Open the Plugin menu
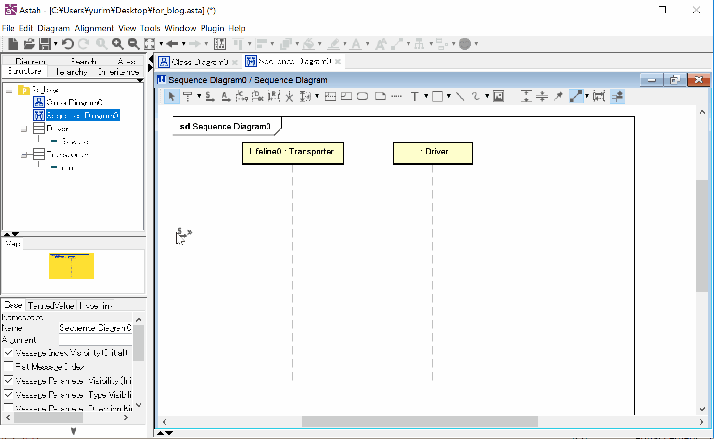Image resolution: width=714 pixels, height=439 pixels. click(212, 28)
